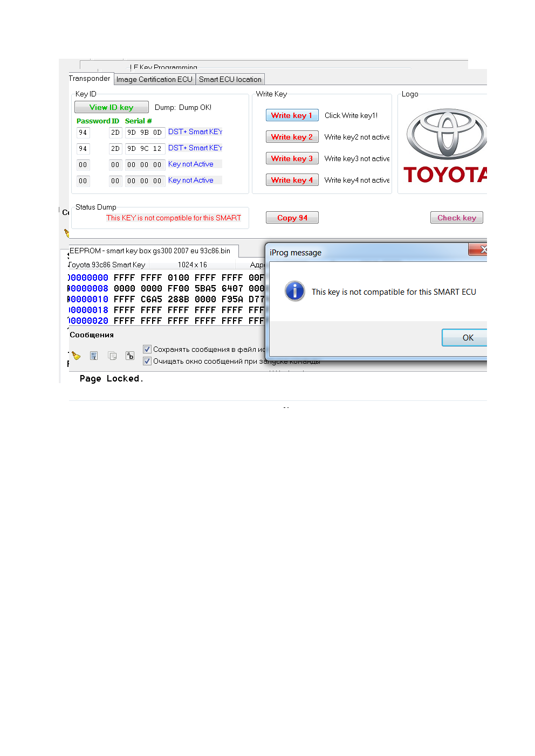Click '1024 x 16' header cell

click(193, 265)
